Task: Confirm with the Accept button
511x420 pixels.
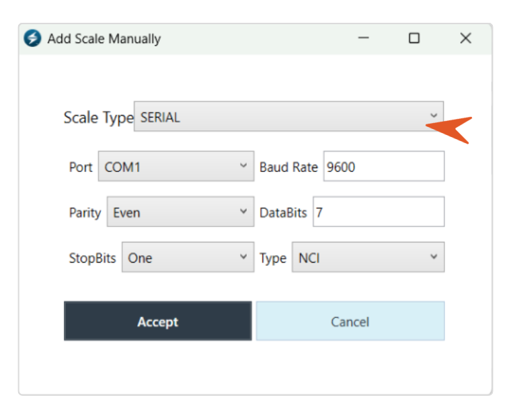Action: pyautogui.click(x=158, y=321)
